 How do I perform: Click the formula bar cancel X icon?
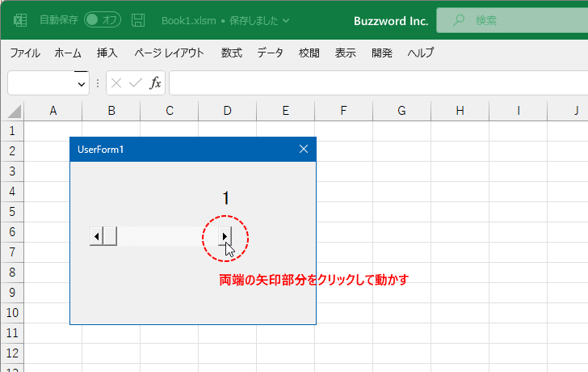[116, 83]
